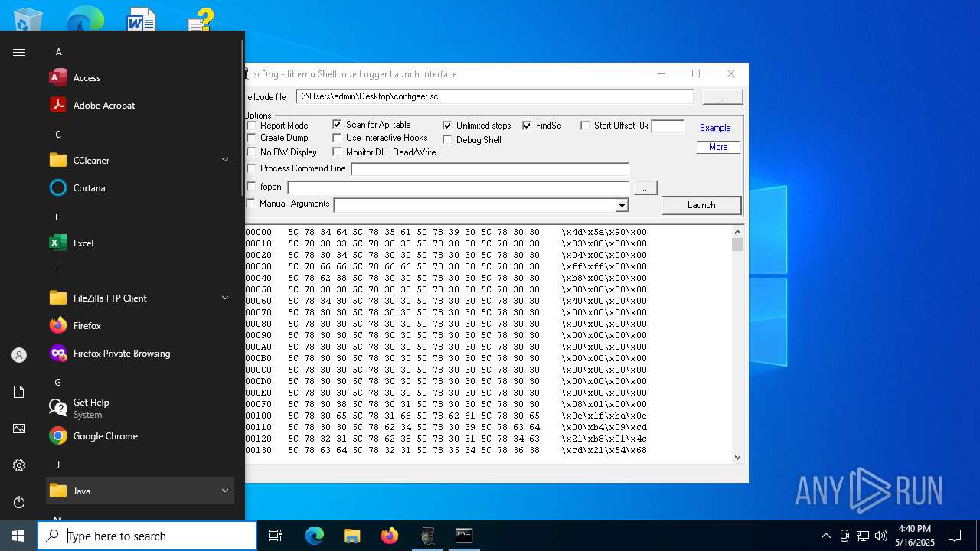Open Get Help system app
The width and height of the screenshot is (980, 551).
point(140,408)
